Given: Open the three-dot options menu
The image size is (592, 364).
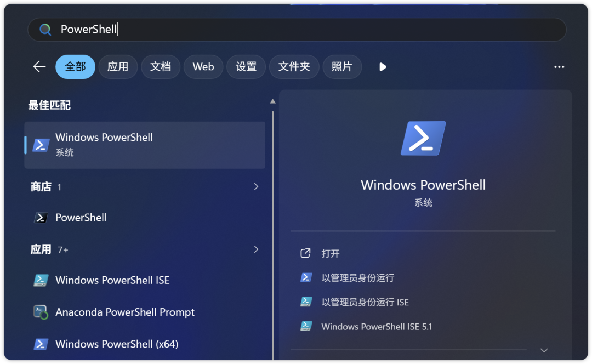Looking at the screenshot, I should click(559, 67).
